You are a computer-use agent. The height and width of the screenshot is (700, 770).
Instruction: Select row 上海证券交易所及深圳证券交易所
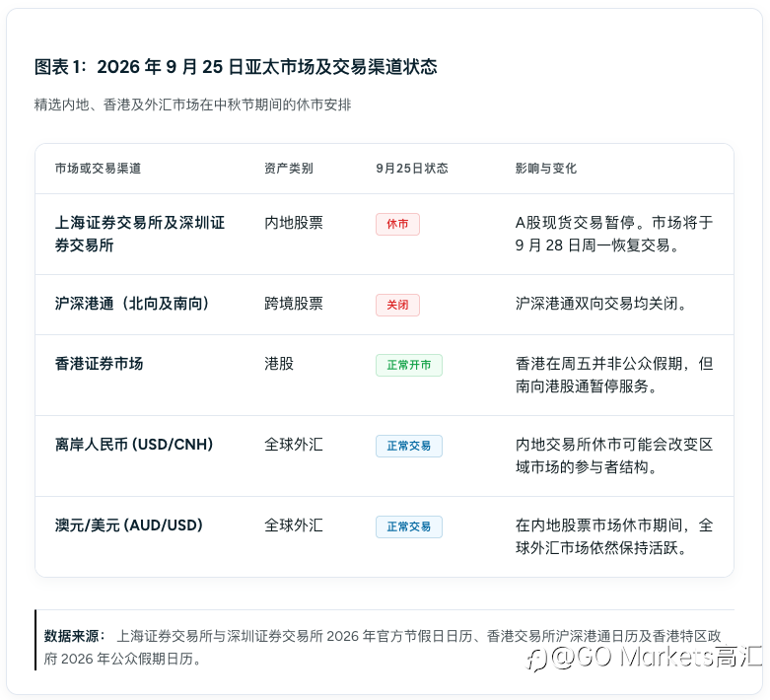pyautogui.click(x=385, y=235)
